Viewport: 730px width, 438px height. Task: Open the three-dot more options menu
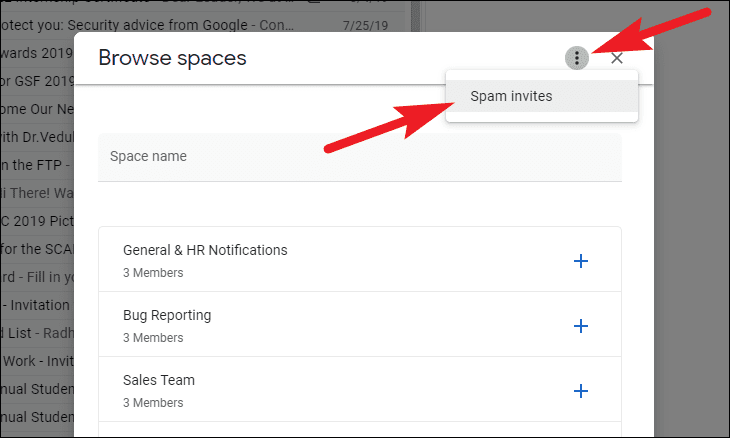point(577,58)
